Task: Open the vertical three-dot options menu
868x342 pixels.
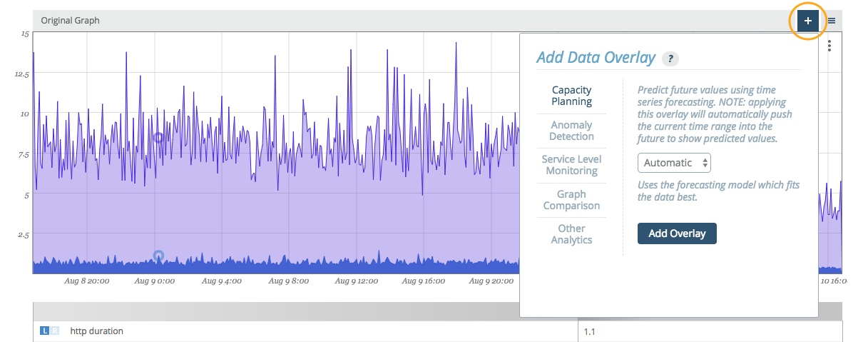Action: [829, 46]
